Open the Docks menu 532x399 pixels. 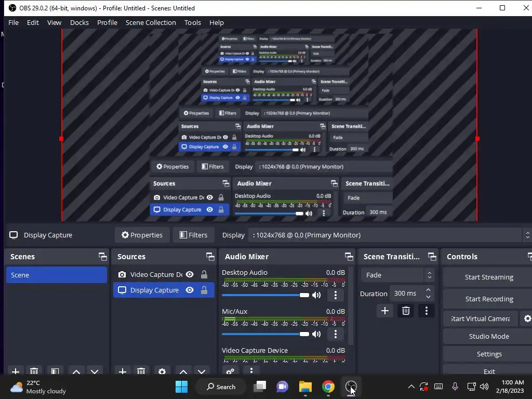point(79,22)
